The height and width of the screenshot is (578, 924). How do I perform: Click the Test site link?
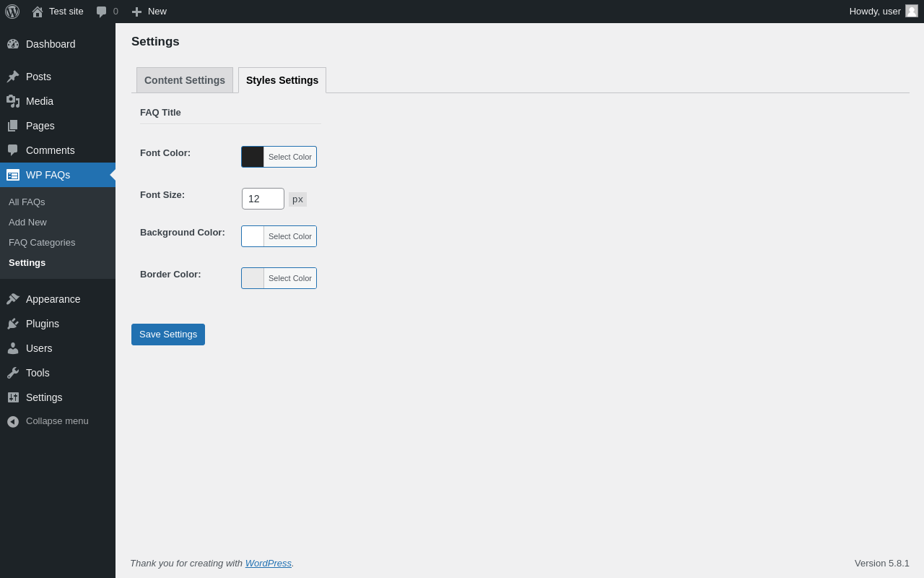(x=66, y=12)
